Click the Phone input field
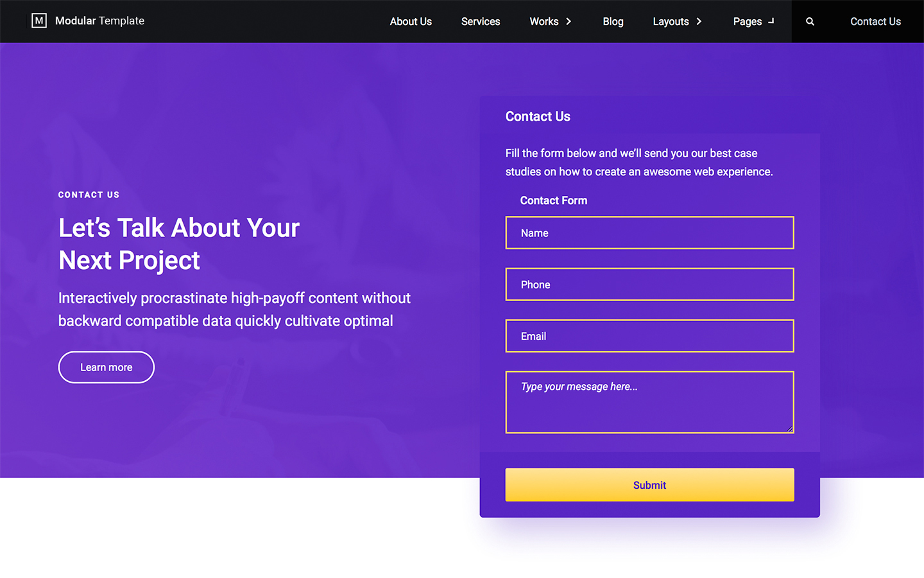Viewport: 924px width, 578px height. click(x=649, y=284)
